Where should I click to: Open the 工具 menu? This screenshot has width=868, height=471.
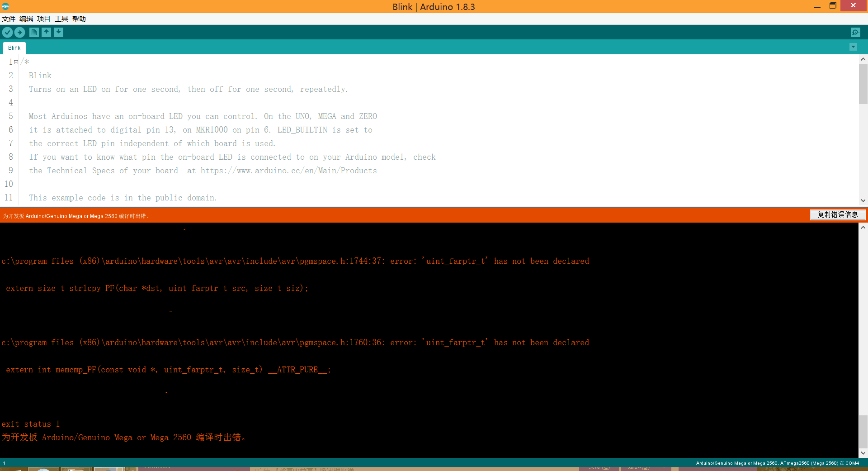point(61,19)
